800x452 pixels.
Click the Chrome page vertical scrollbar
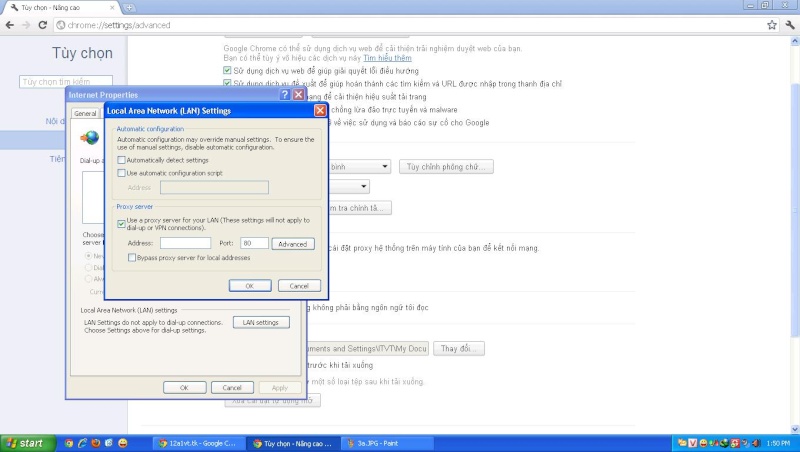point(795,209)
